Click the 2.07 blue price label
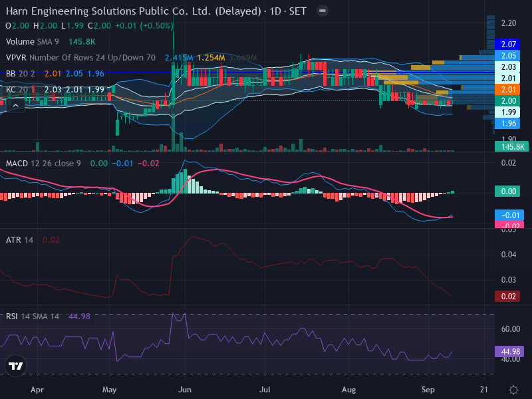The width and height of the screenshot is (532, 399). coord(508,44)
